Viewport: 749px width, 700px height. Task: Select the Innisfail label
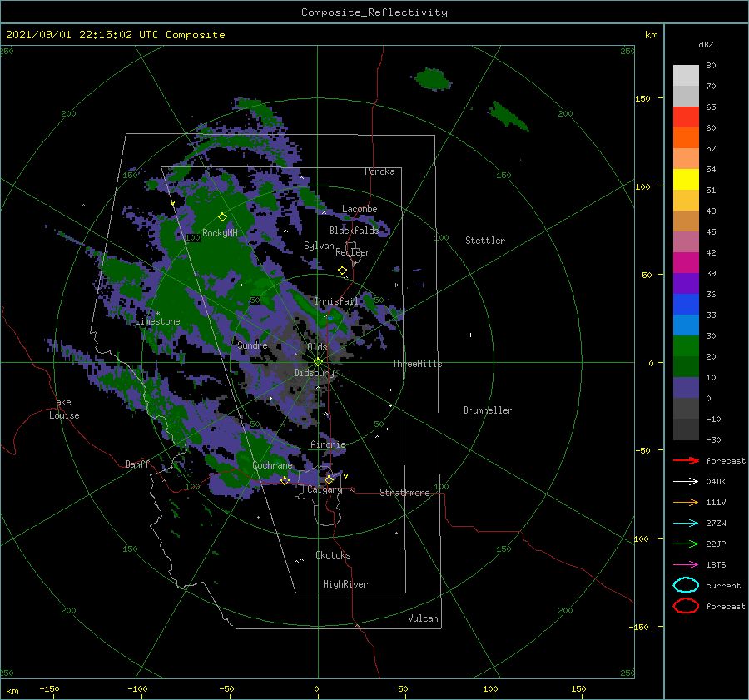tap(336, 301)
